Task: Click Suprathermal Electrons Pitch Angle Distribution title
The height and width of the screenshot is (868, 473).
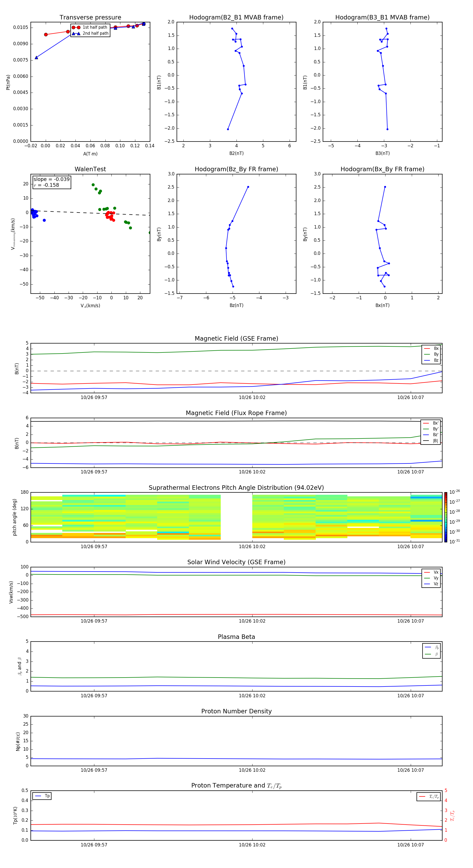Action: pos(236,488)
